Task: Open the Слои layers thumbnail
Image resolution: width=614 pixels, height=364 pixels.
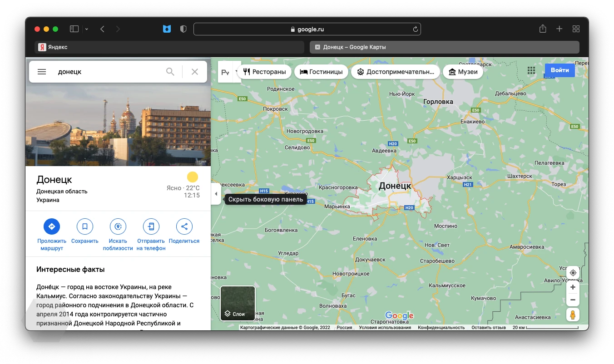Action: [238, 303]
